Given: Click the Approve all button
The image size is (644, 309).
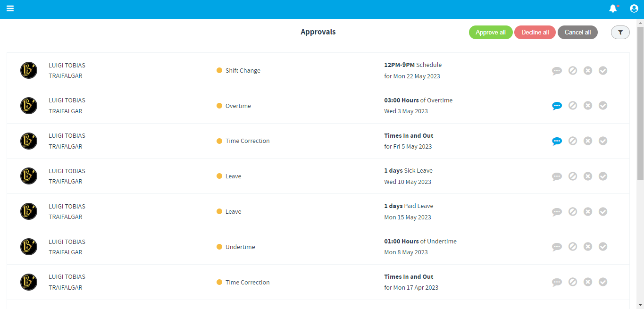Looking at the screenshot, I should [x=491, y=33].
